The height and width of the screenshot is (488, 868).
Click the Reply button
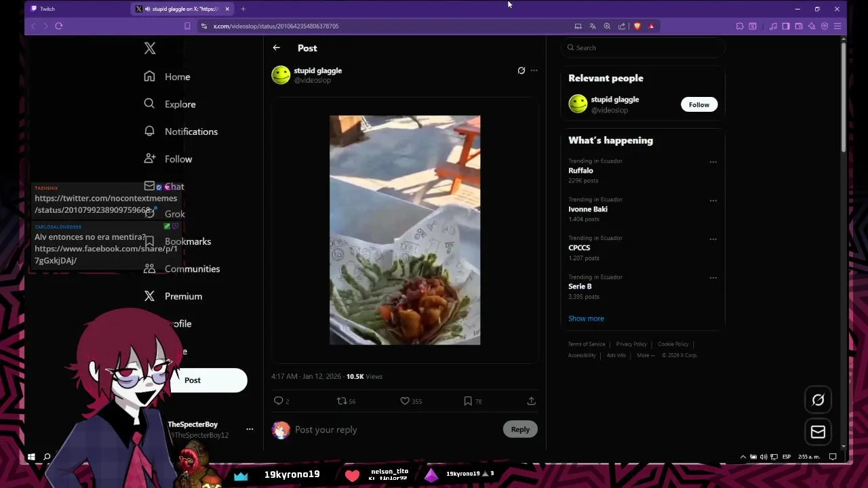520,430
